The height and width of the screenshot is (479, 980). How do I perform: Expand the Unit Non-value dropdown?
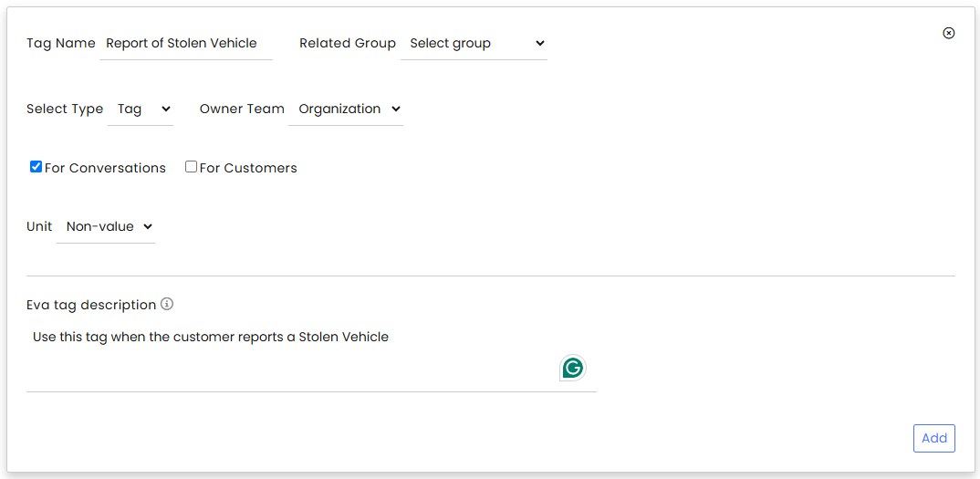click(106, 226)
